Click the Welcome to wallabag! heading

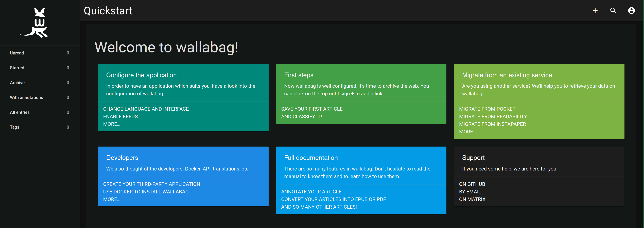(x=166, y=47)
